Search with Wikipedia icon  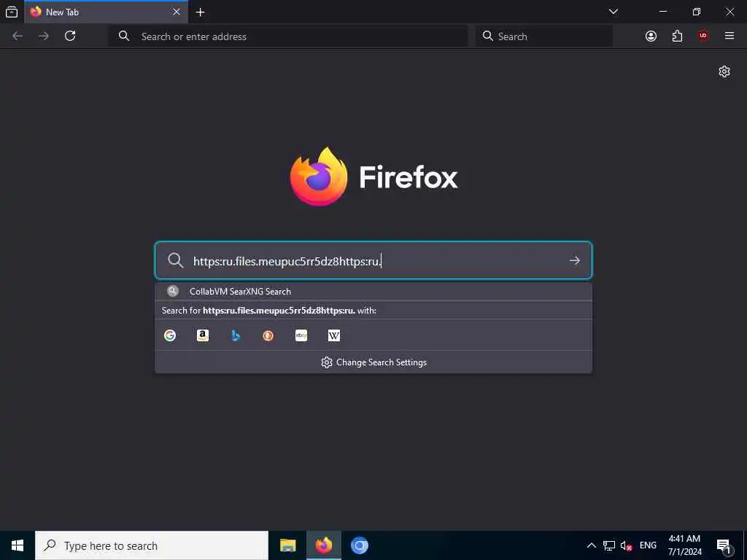point(334,335)
